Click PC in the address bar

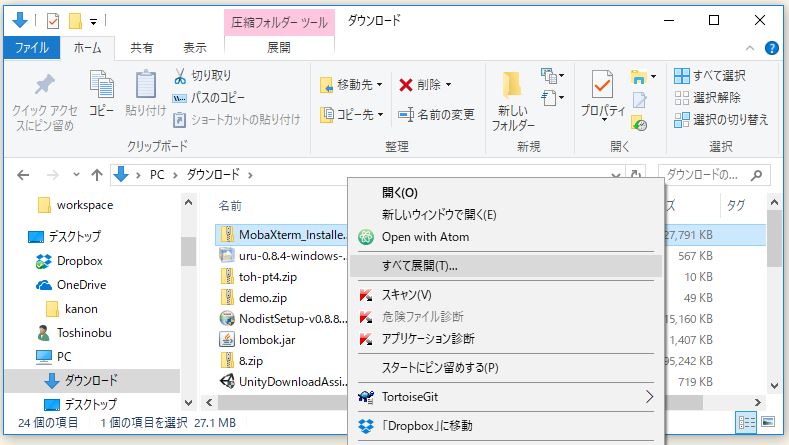(156, 175)
